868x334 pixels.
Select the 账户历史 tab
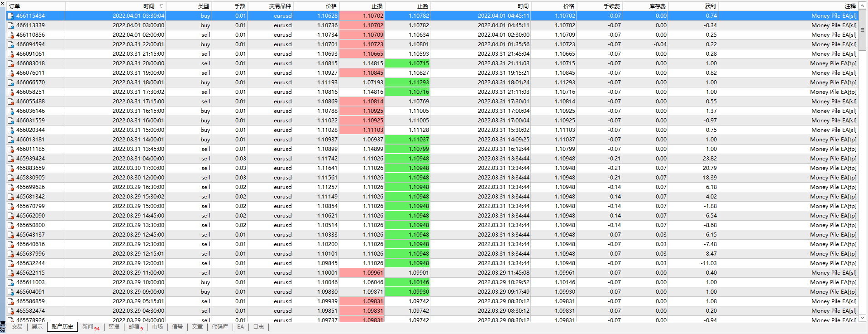[x=62, y=327]
